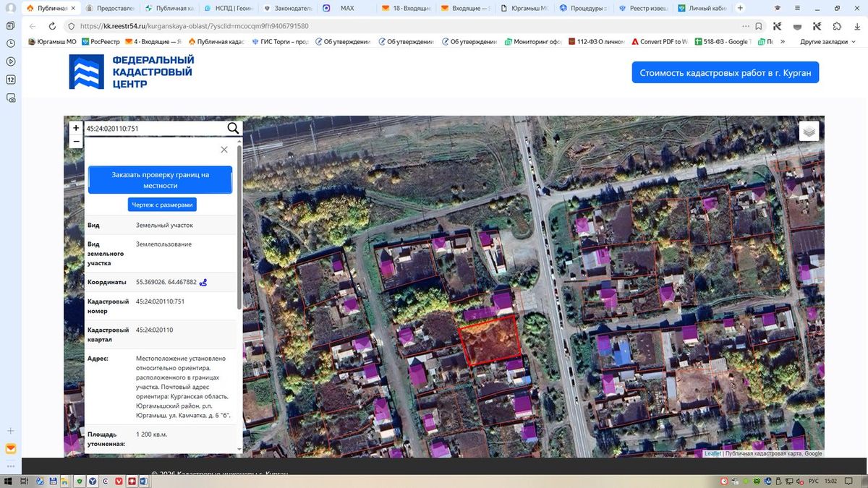Click the Землепользование value
This screenshot has width=868, height=488.
pos(163,244)
